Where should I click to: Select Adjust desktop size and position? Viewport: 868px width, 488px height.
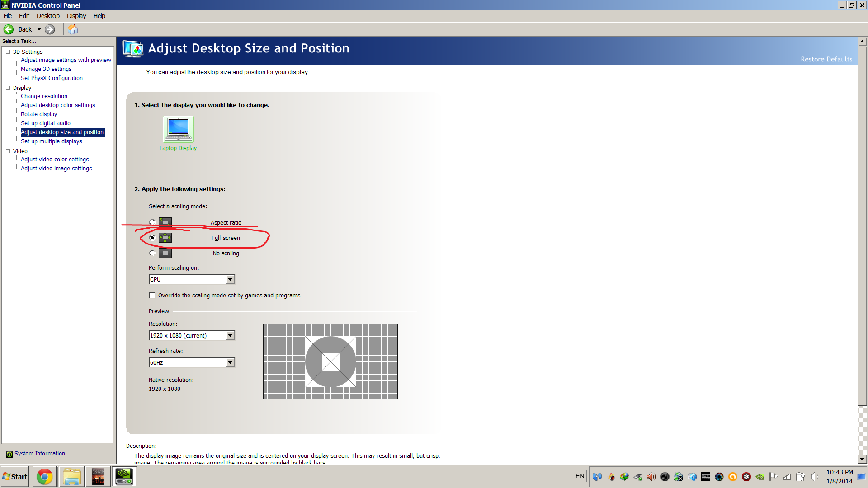pos(62,132)
